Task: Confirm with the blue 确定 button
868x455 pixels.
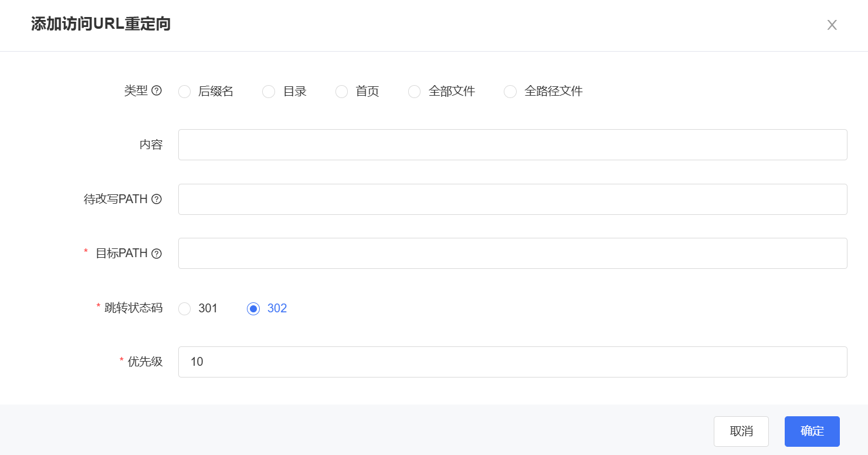Action: [x=812, y=432]
